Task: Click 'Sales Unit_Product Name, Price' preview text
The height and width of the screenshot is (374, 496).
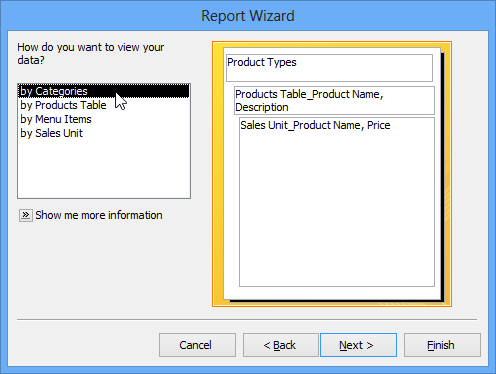Action: tap(315, 125)
